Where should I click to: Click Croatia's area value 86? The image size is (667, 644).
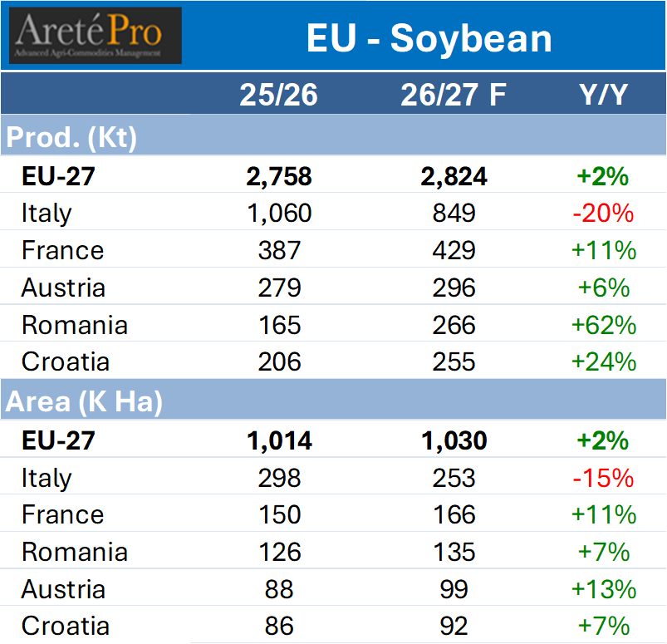[x=279, y=626]
